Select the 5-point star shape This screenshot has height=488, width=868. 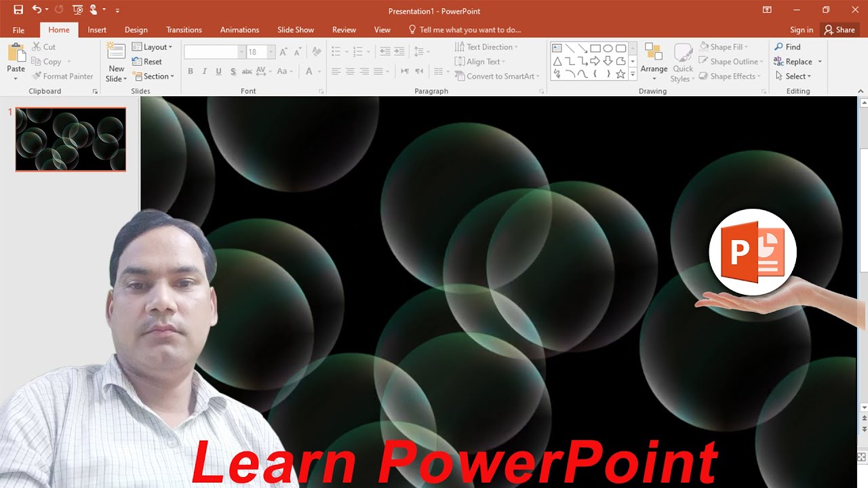(620, 74)
